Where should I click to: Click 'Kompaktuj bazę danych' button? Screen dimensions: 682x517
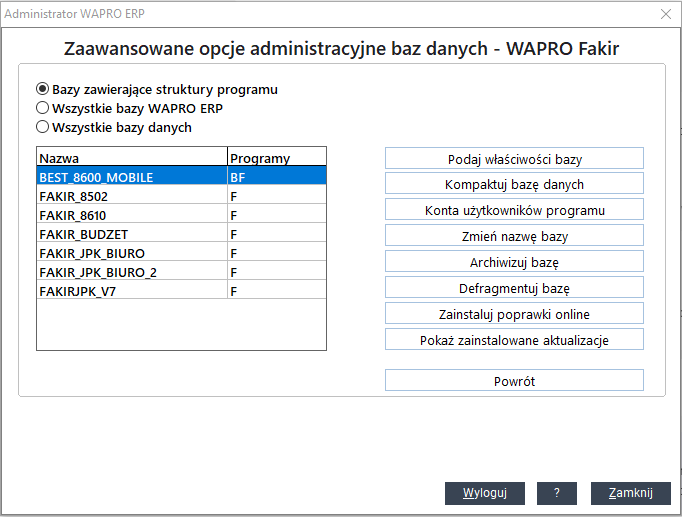[x=514, y=184]
